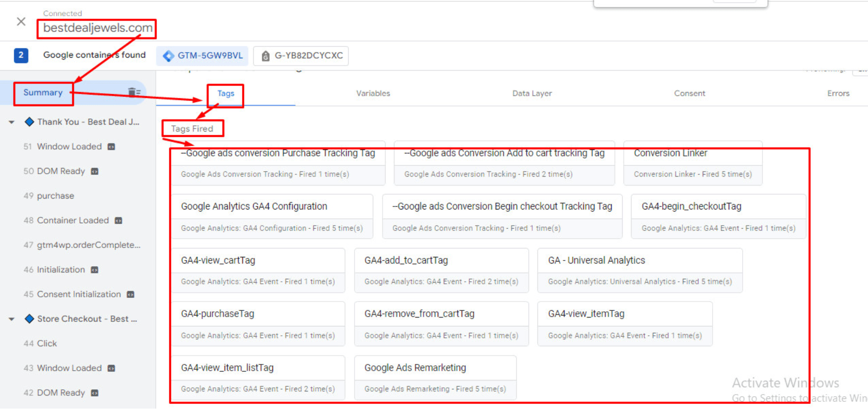Screen dimensions: 868x419
Task: Switch to the Consent tab
Action: click(689, 94)
